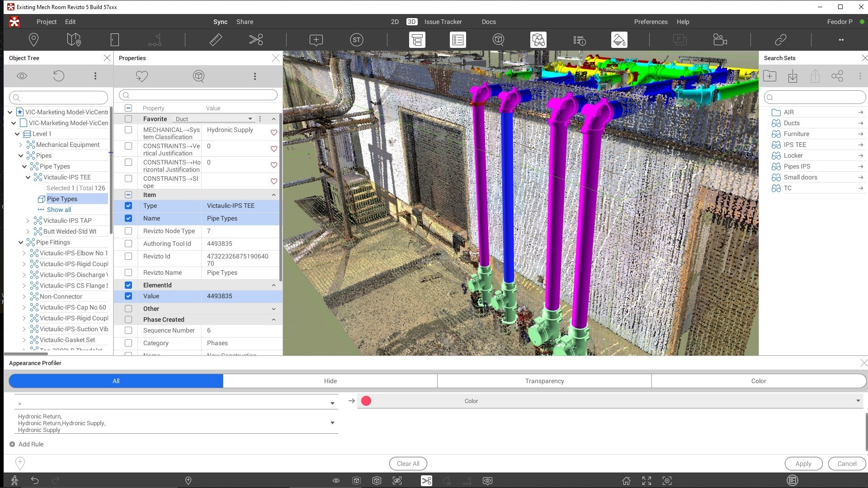Click the ruler measurement tool icon
This screenshot has width=868, height=488.
216,40
